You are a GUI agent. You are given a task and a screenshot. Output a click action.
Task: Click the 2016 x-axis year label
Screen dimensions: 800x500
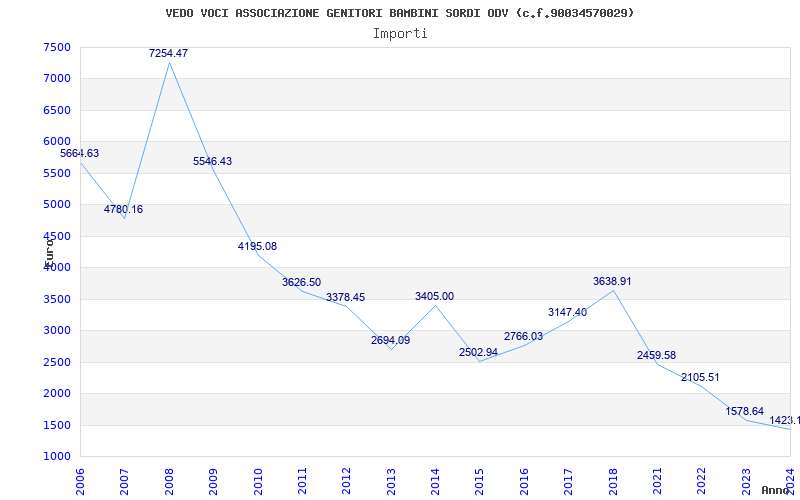click(524, 481)
